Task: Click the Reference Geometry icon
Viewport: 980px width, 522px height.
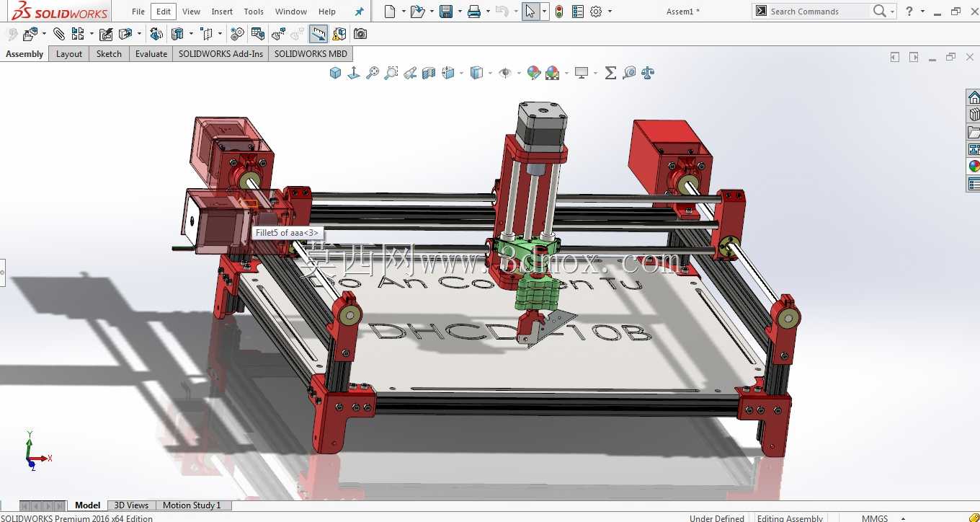Action: tap(208, 34)
